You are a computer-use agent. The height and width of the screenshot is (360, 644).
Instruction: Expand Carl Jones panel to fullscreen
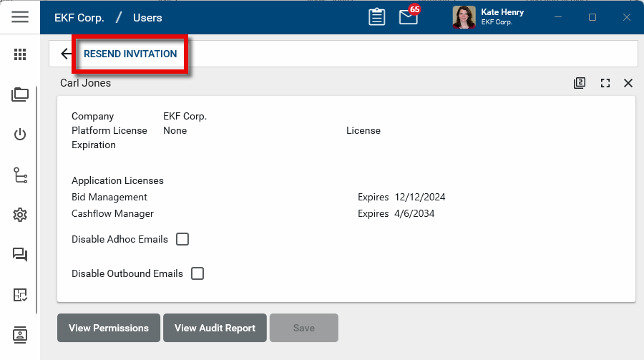point(605,83)
